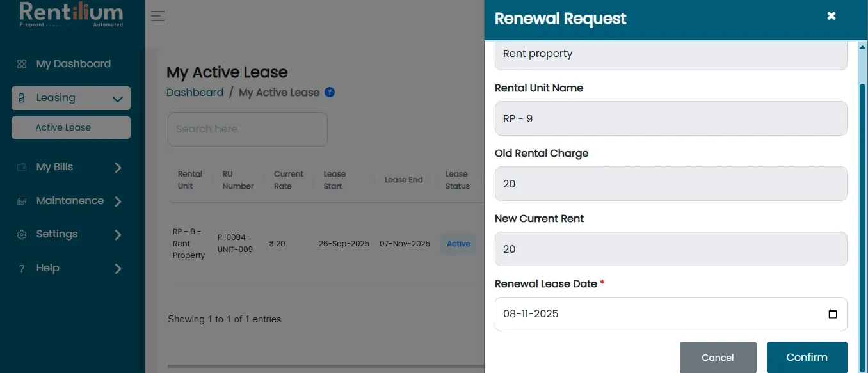Image resolution: width=868 pixels, height=373 pixels.
Task: Expand the Settings submenu arrow
Action: coord(118,235)
